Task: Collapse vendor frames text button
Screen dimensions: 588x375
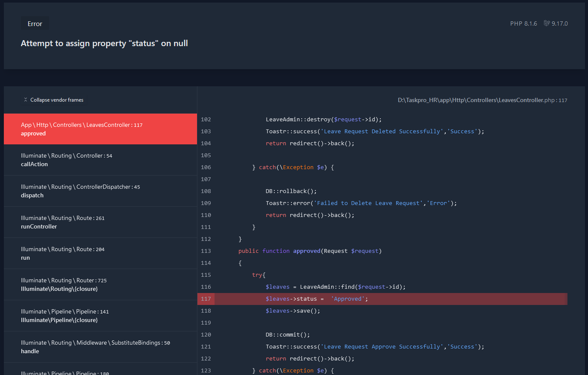Action: point(57,100)
